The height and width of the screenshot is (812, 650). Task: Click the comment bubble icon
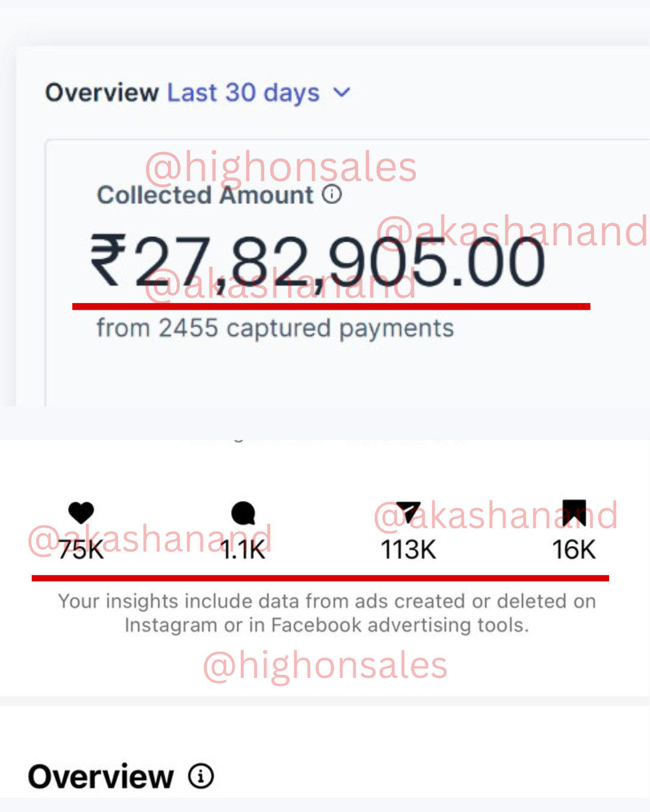tap(243, 513)
